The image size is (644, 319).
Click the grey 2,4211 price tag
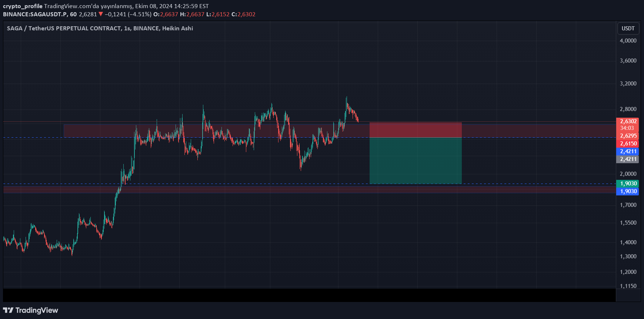point(627,159)
